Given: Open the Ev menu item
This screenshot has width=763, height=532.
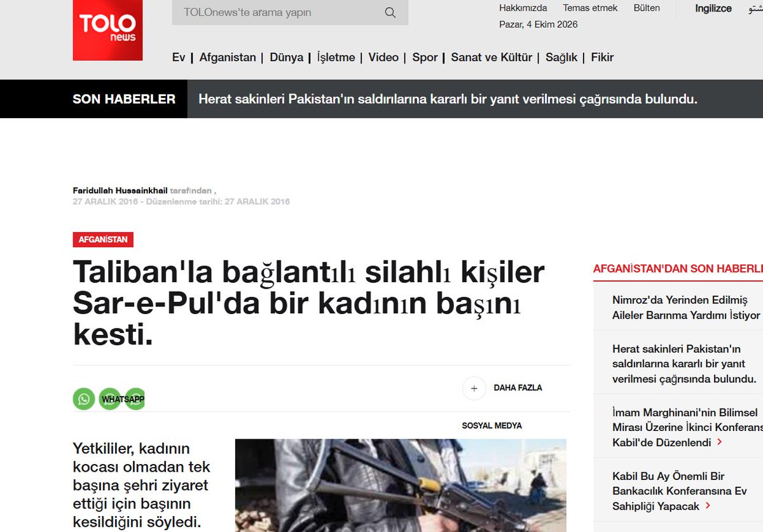Looking at the screenshot, I should 179,57.
